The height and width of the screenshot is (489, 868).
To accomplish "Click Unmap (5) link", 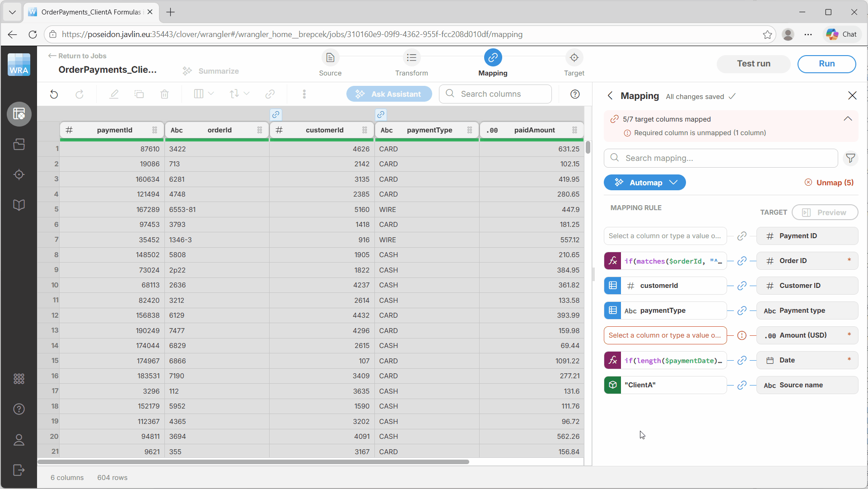I will 829,183.
